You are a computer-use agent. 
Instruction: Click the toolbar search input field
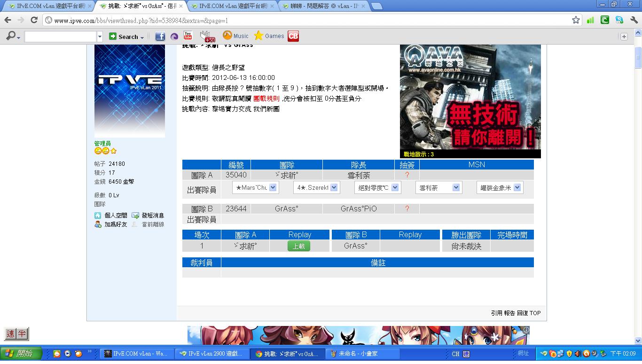click(x=60, y=37)
